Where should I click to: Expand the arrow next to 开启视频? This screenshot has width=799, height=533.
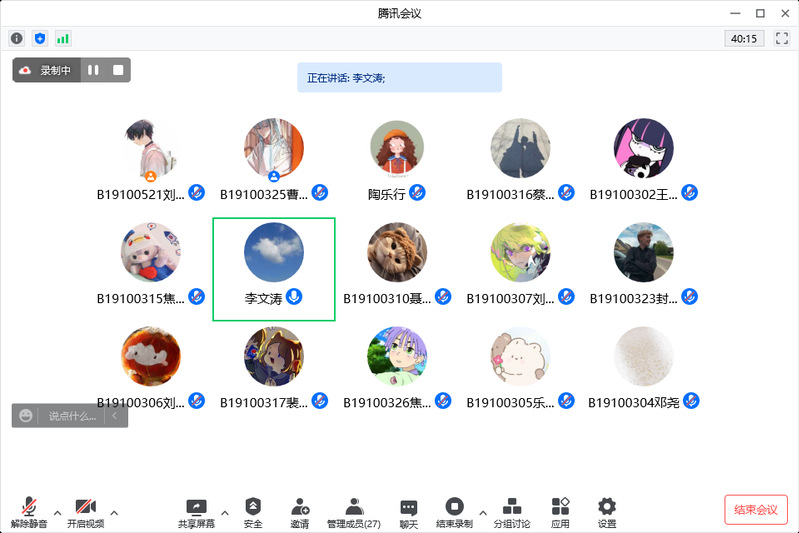pyautogui.click(x=114, y=513)
